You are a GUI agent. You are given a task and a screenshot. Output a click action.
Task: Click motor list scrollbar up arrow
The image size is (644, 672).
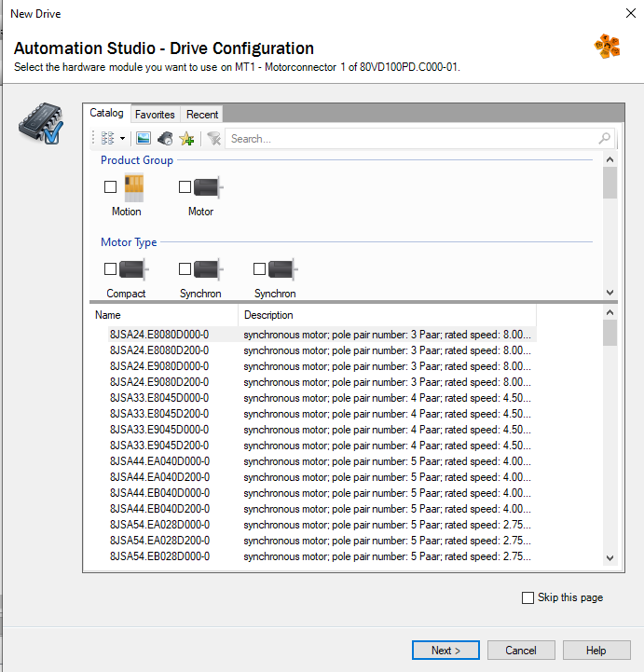click(x=610, y=312)
